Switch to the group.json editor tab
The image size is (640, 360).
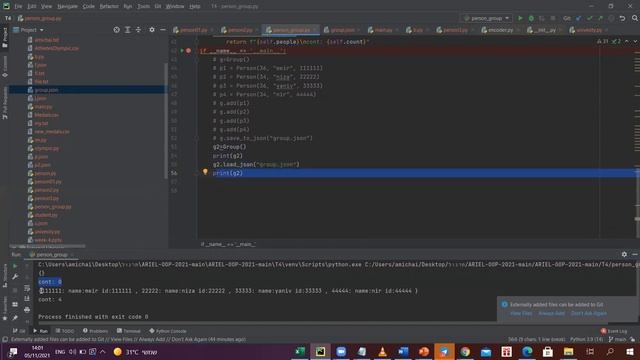[x=342, y=30]
